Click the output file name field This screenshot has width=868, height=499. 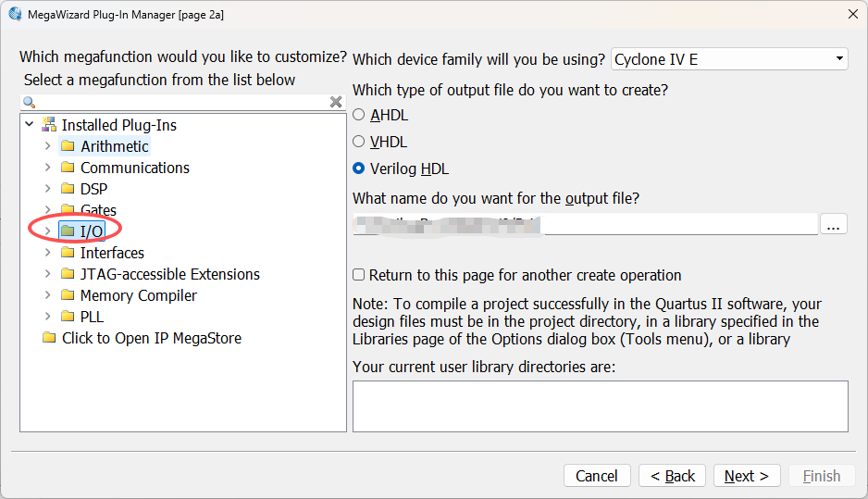click(585, 224)
